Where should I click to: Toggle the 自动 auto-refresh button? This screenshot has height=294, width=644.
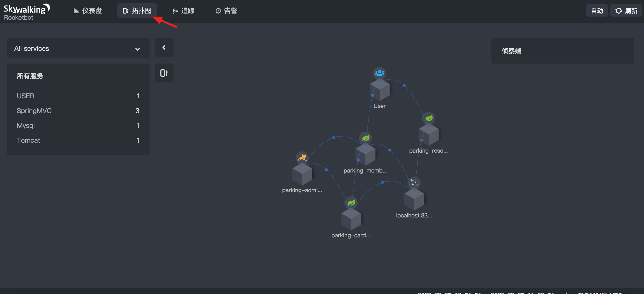coord(597,11)
